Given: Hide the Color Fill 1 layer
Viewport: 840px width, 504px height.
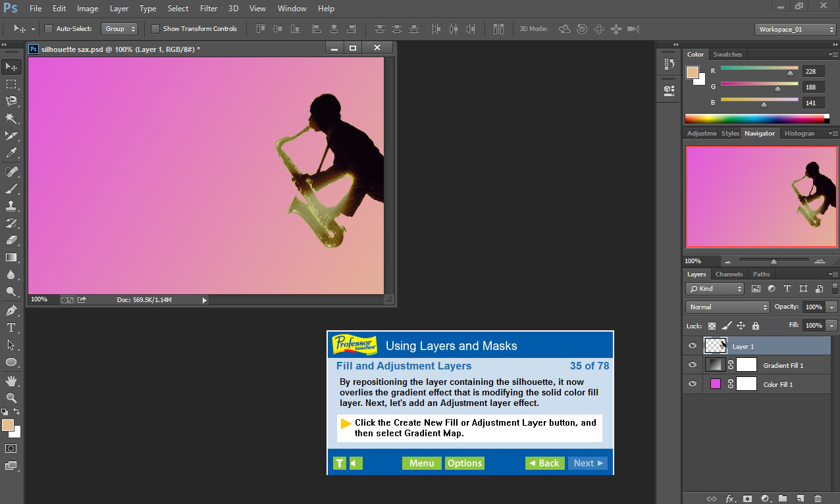Looking at the screenshot, I should [692, 384].
